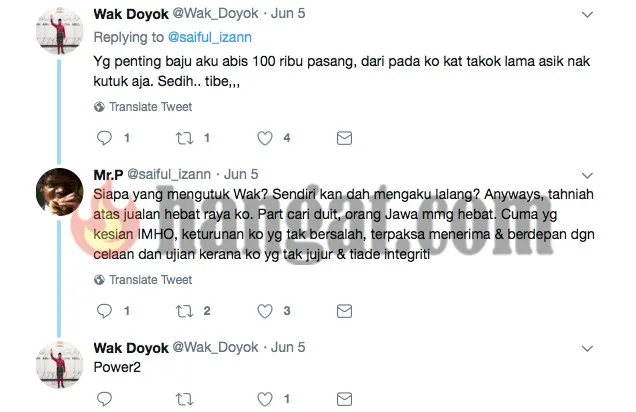Open the chevron menu on Mr.P's tweet
The height and width of the screenshot is (412, 636).
click(x=587, y=176)
